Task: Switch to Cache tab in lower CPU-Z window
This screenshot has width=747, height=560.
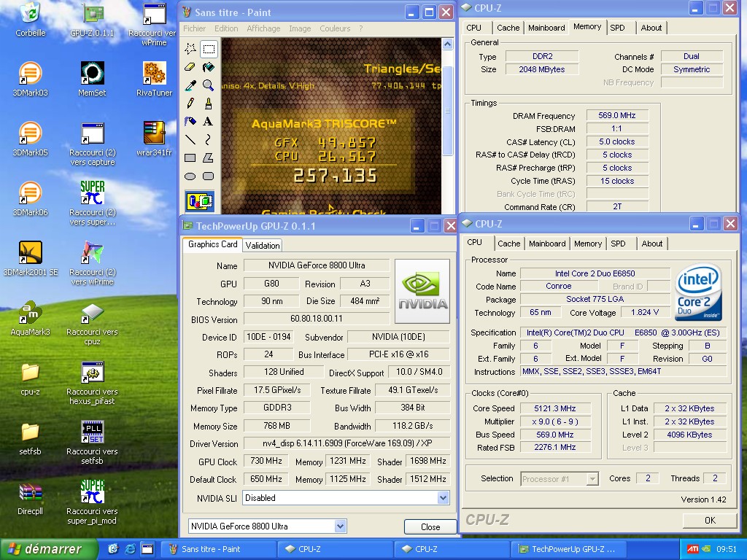Action: [x=508, y=244]
